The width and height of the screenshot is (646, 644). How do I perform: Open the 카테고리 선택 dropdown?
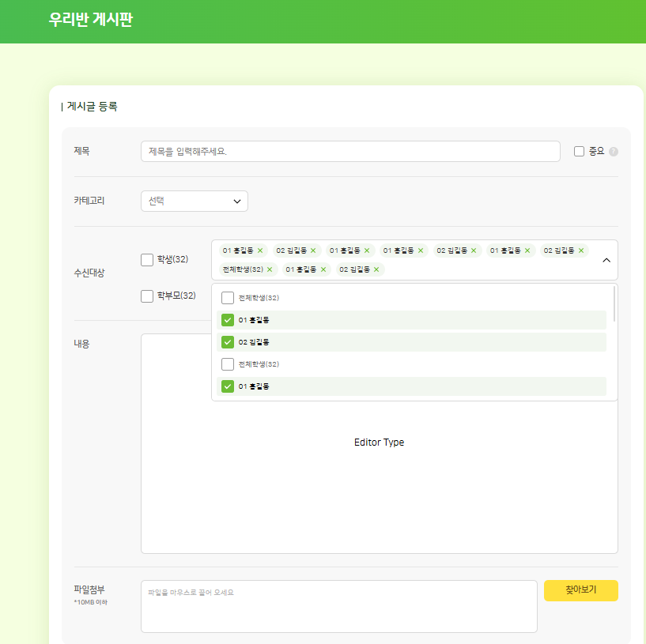[195, 201]
